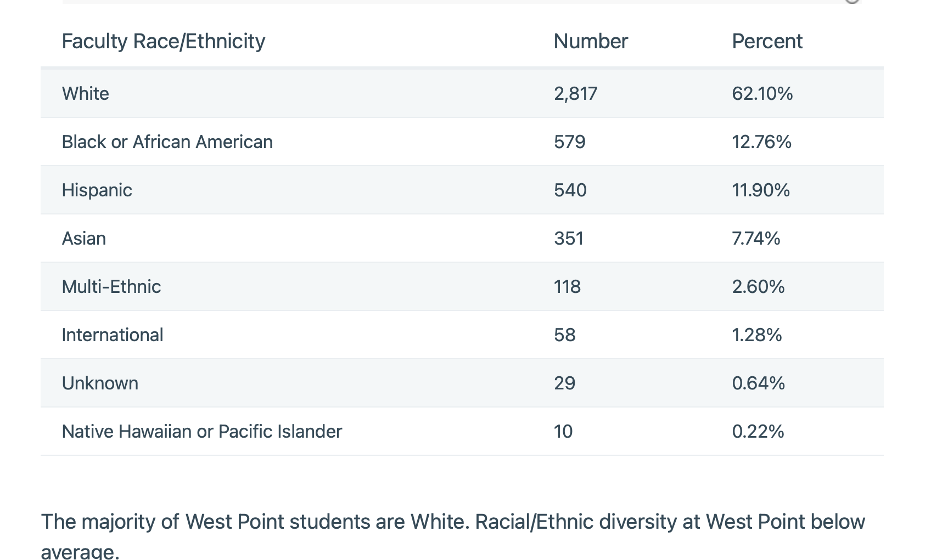The width and height of the screenshot is (931, 560).
Task: Click the 2,817 number cell
Action: [x=575, y=94]
